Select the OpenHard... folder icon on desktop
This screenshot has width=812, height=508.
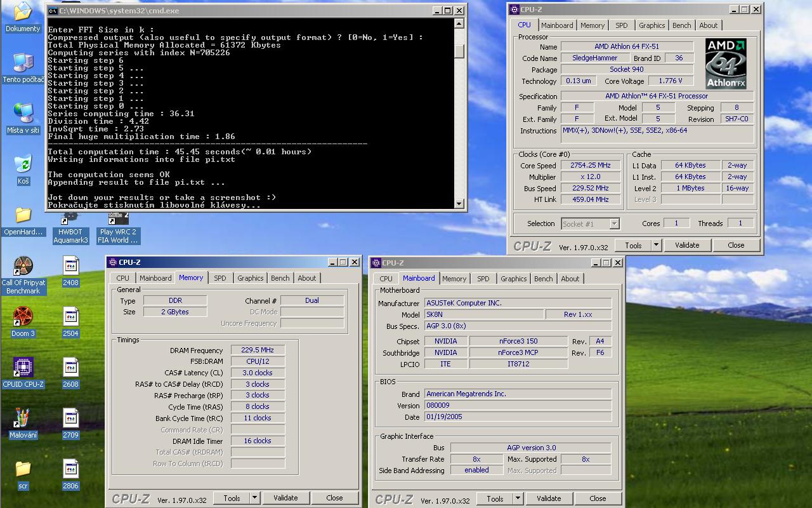pyautogui.click(x=23, y=215)
